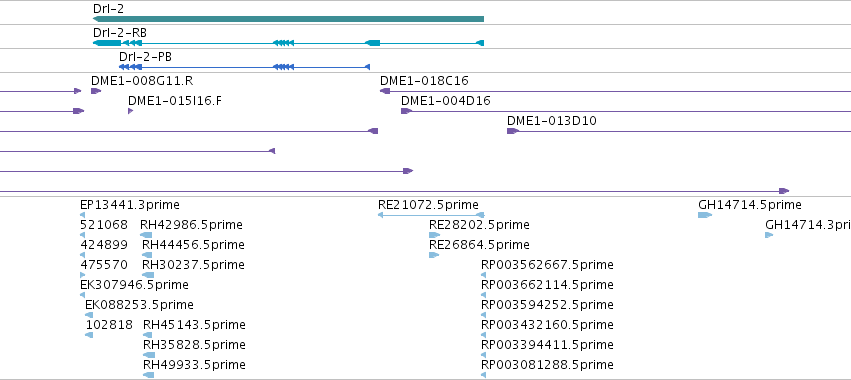Select the RE26864.5prime EST arrow
This screenshot has height=380, width=851.
pyautogui.click(x=434, y=255)
